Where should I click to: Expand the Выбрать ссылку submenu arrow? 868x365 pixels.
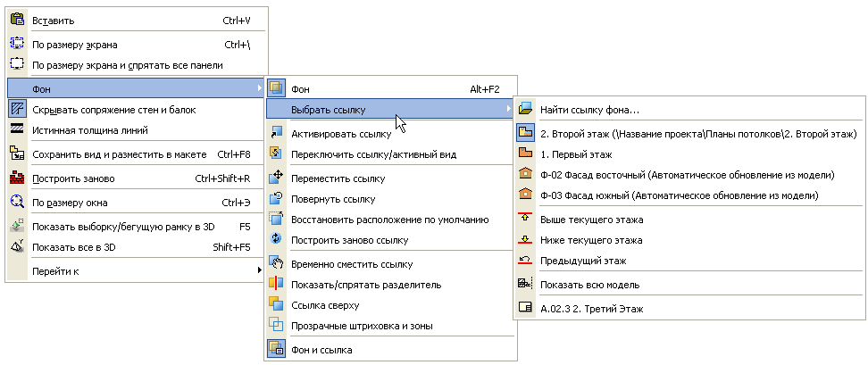508,110
